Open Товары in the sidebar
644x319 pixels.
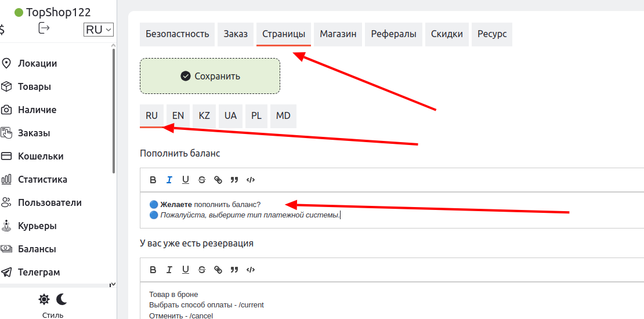click(x=34, y=87)
